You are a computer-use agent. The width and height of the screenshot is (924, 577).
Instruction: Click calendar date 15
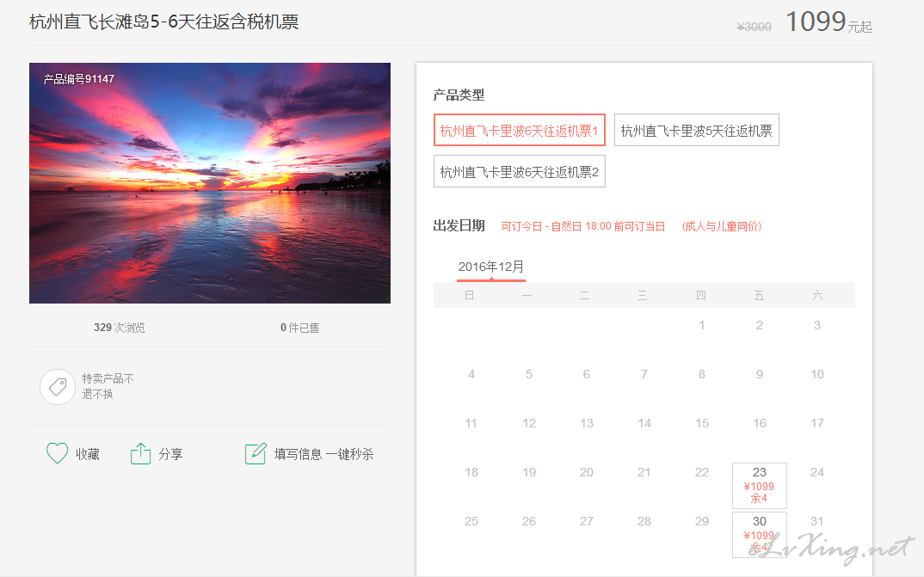(x=701, y=423)
